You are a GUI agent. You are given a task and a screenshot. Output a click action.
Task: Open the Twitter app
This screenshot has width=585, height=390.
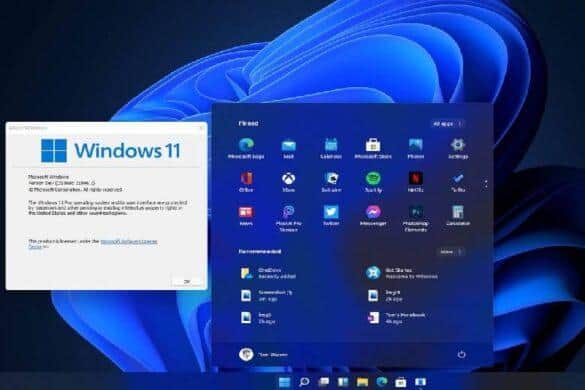tap(331, 216)
